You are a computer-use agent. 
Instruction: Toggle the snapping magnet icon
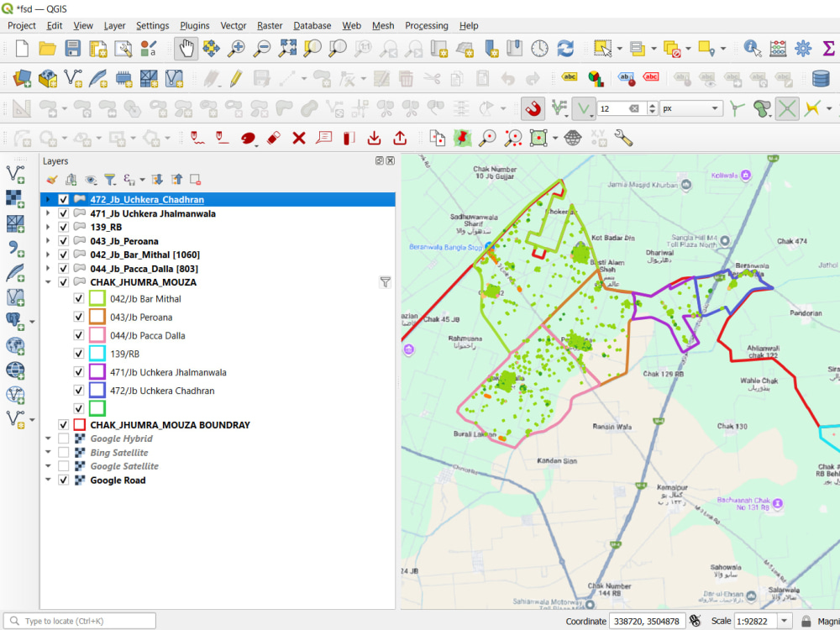click(533, 108)
